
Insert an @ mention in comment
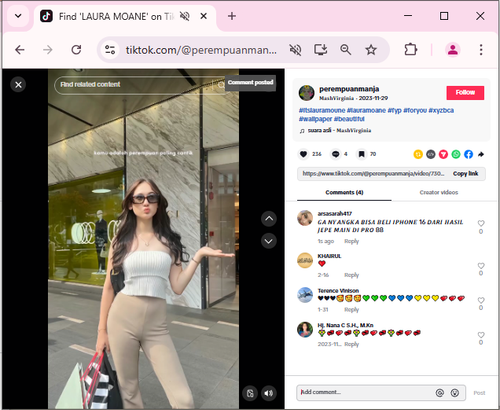click(440, 393)
